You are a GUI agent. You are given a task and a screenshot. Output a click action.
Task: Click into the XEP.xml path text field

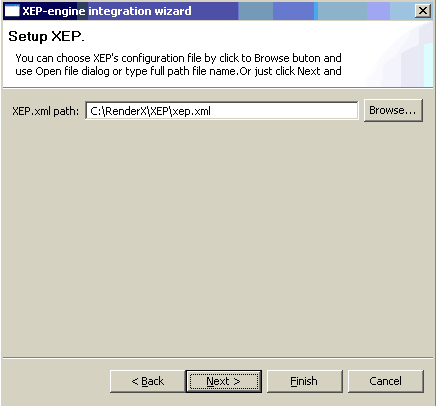(222, 111)
